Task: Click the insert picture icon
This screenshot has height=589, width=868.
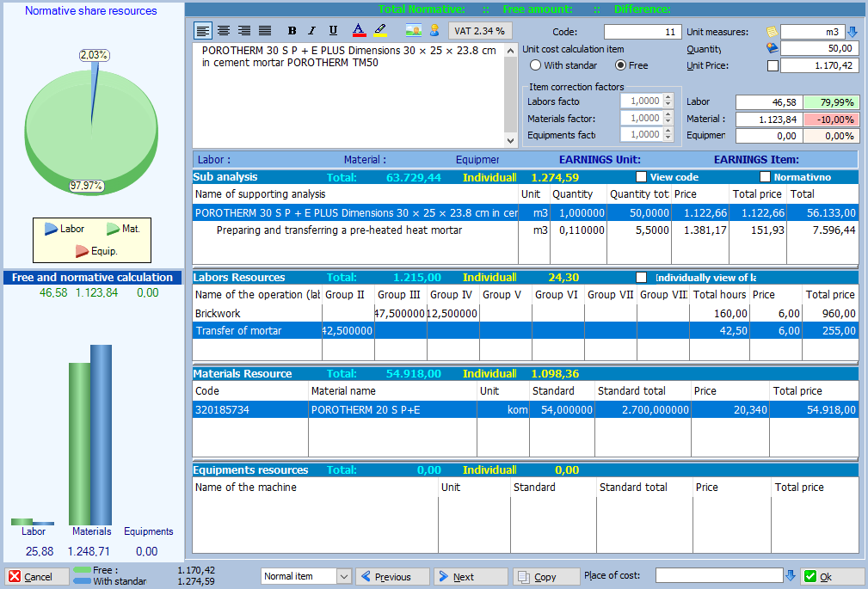Action: pos(414,30)
